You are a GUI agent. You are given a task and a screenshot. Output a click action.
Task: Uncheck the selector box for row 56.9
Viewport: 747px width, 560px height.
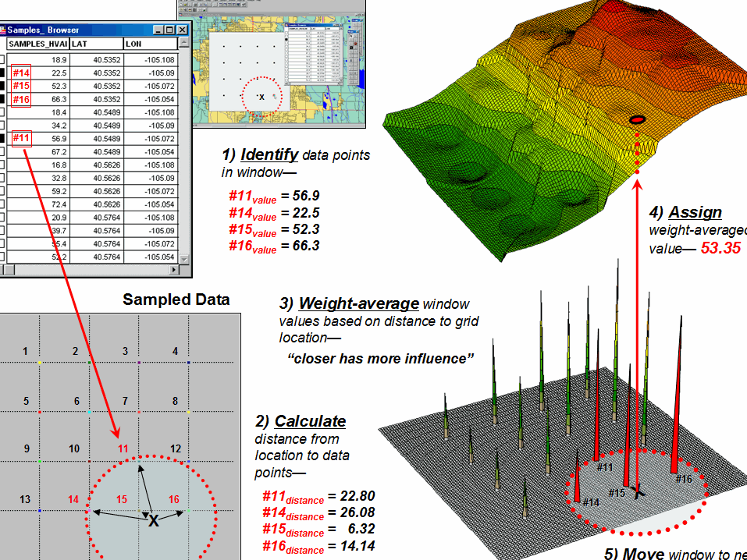click(2, 139)
